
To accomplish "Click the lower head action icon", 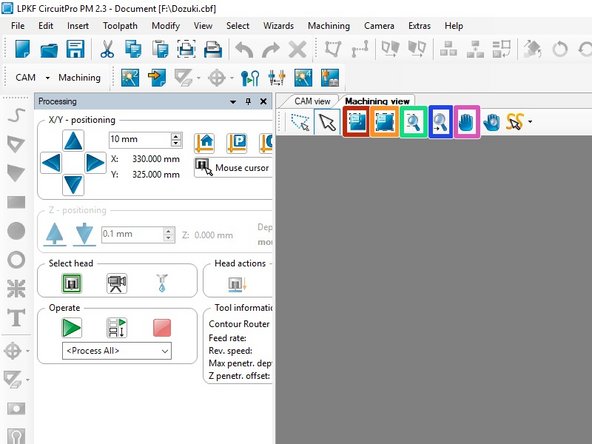I will point(237,284).
